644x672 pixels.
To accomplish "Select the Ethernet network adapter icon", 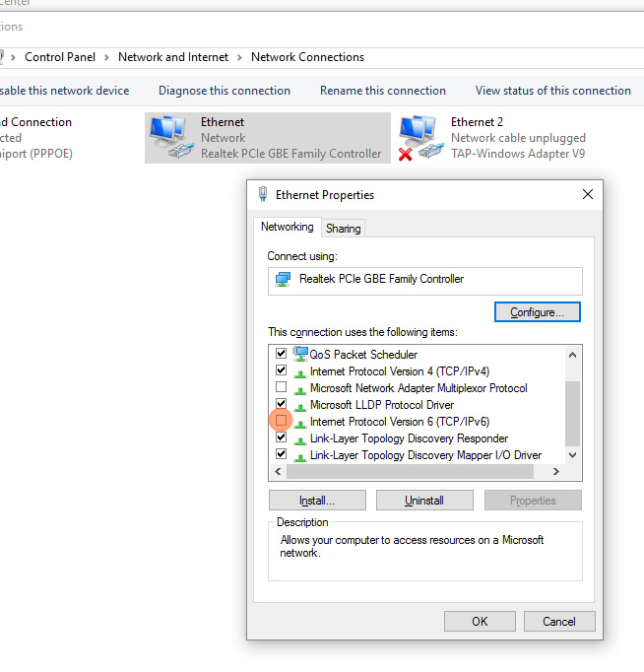I will coord(169,137).
